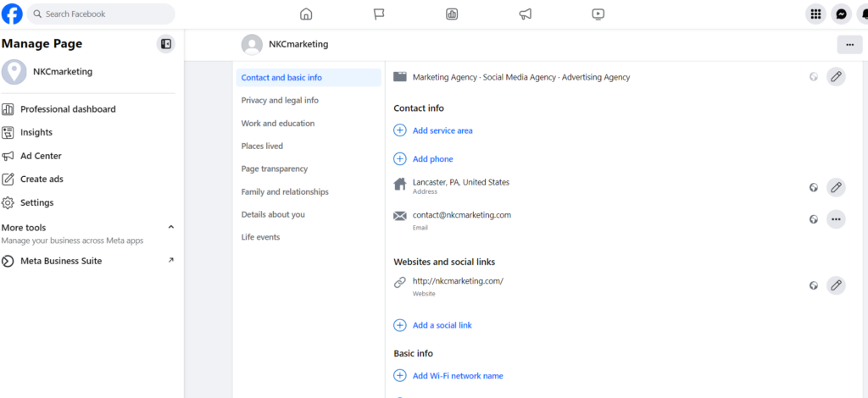
Task: Click the globe privacy icon for categories
Action: 814,77
